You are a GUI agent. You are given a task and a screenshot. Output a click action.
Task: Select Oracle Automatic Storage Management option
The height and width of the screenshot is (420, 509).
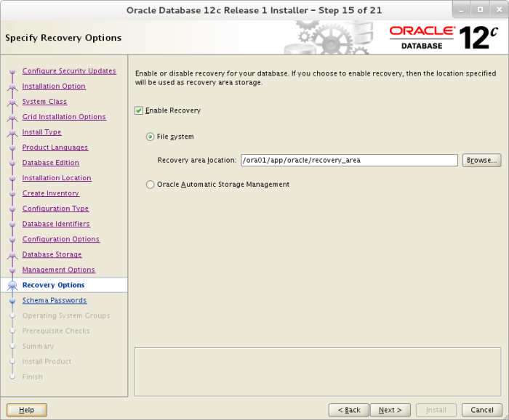(x=150, y=185)
